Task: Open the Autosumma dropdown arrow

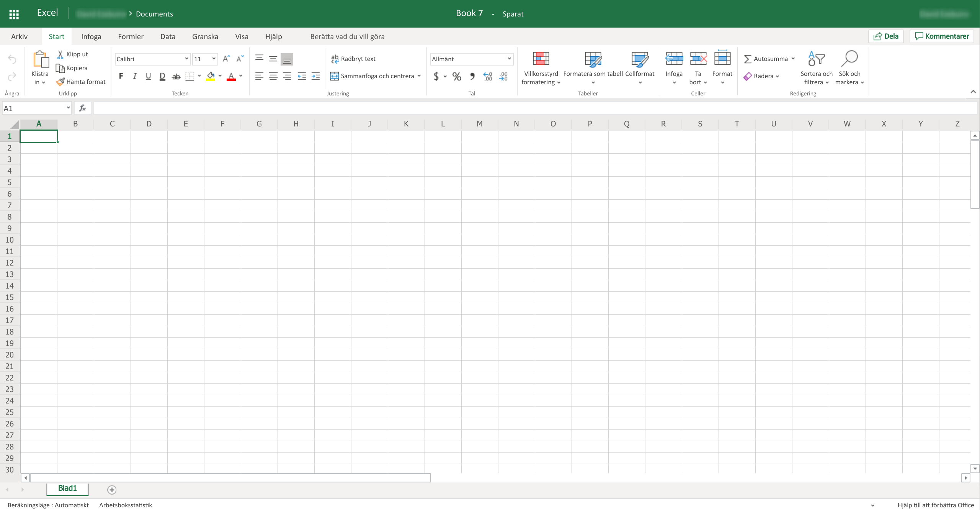Action: coord(793,59)
